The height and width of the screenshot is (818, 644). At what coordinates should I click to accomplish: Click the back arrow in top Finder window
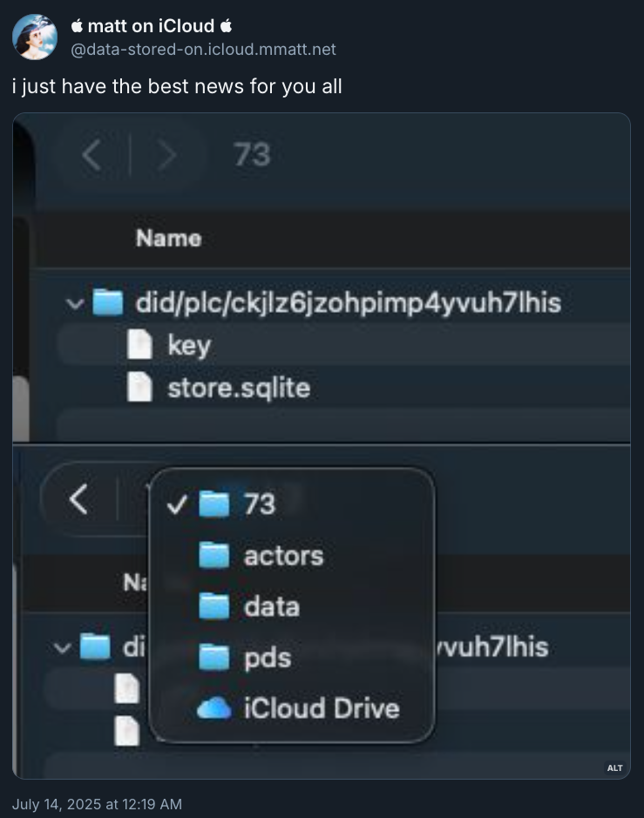[x=92, y=155]
